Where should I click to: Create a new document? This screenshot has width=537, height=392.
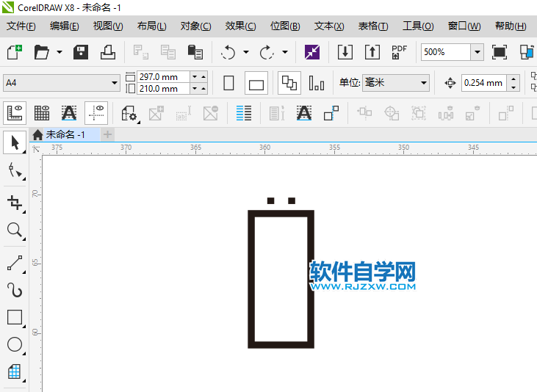click(15, 52)
